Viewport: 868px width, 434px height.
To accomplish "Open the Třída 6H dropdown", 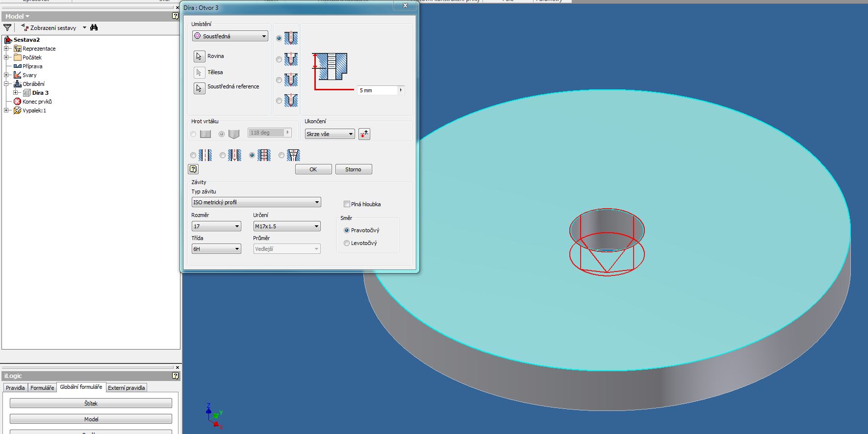I will [x=216, y=249].
